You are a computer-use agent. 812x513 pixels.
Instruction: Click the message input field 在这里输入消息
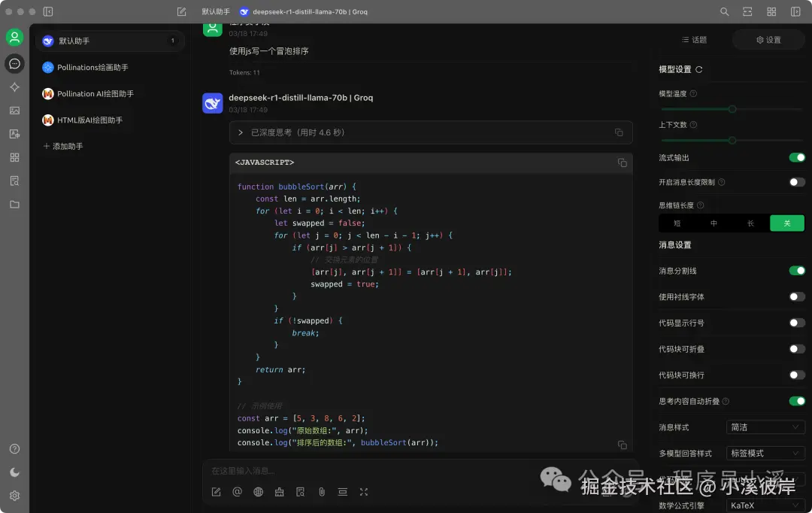click(420, 471)
